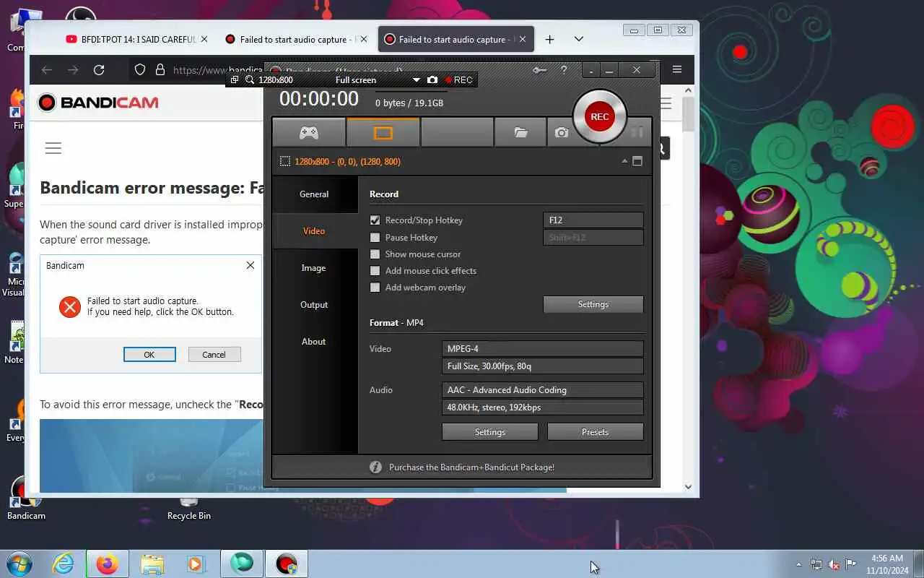
Task: Open Bandicam help question mark icon
Action: click(564, 70)
